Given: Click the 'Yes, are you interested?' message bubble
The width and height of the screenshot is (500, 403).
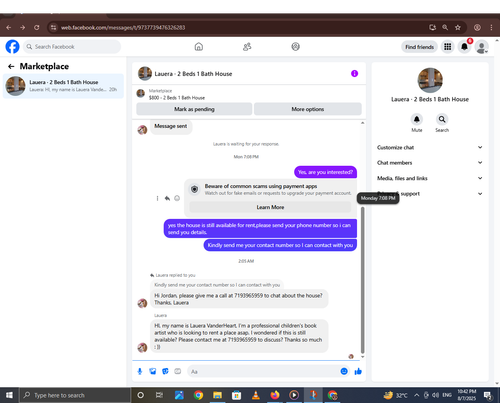Looking at the screenshot, I should [325, 172].
